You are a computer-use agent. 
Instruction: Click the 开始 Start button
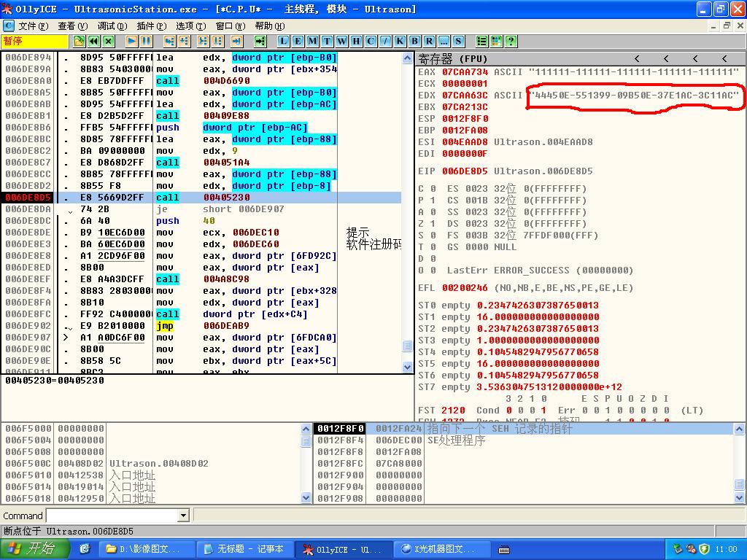[35, 549]
